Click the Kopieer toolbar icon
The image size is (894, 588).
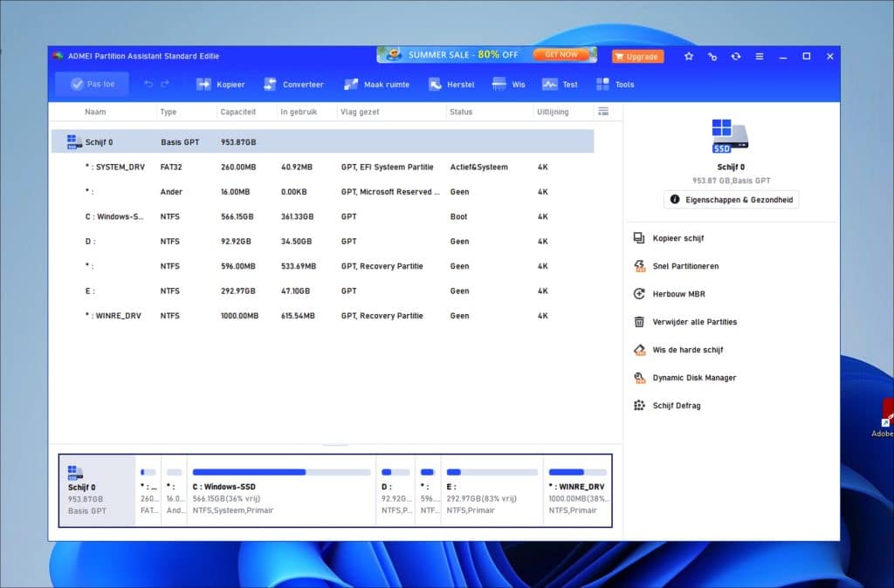203,85
